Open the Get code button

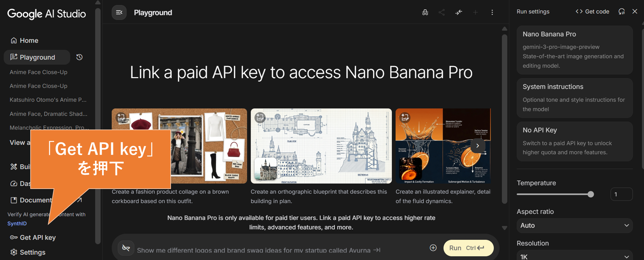click(592, 12)
